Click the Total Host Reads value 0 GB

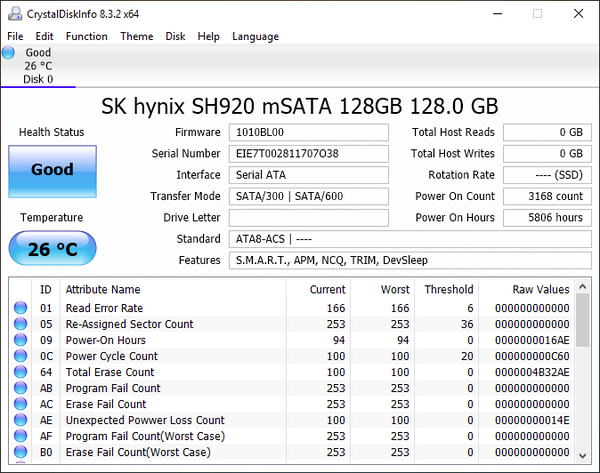pyautogui.click(x=547, y=132)
